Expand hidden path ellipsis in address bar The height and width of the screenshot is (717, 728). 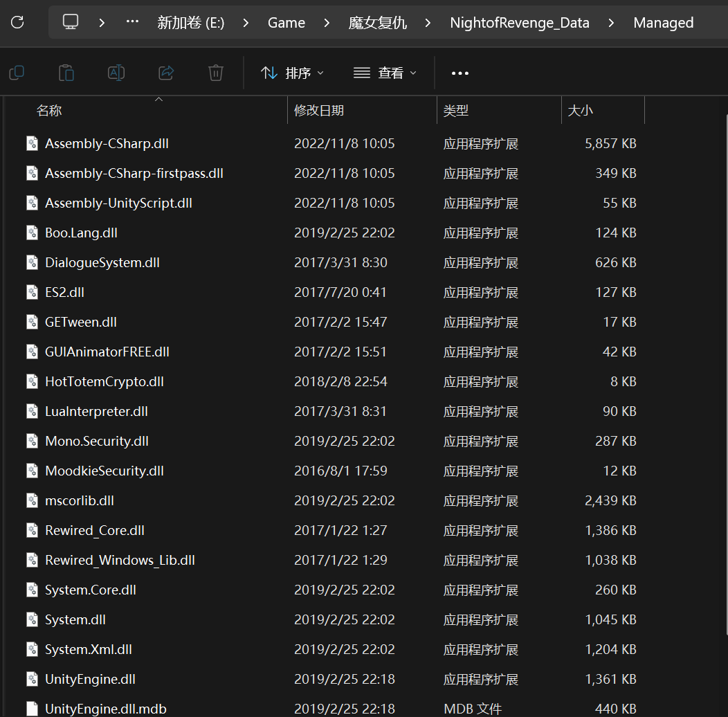click(x=132, y=22)
